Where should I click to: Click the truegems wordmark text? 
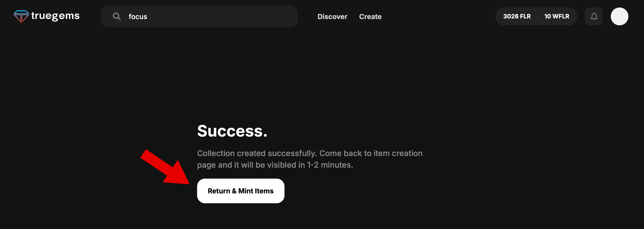click(x=55, y=16)
